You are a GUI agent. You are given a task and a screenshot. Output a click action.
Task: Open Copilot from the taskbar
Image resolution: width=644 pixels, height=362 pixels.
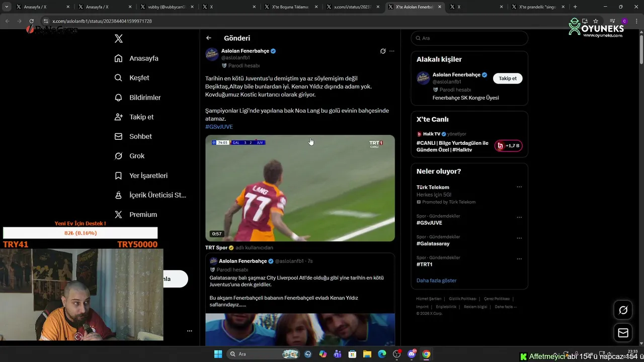[x=323, y=354]
